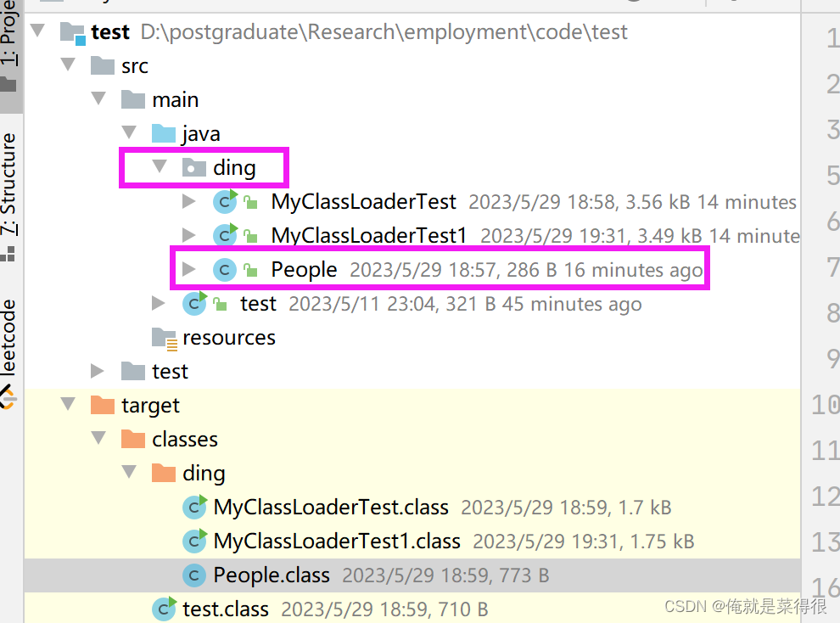Expand the People class node arrow
Screen dimensions: 840x623
188,269
